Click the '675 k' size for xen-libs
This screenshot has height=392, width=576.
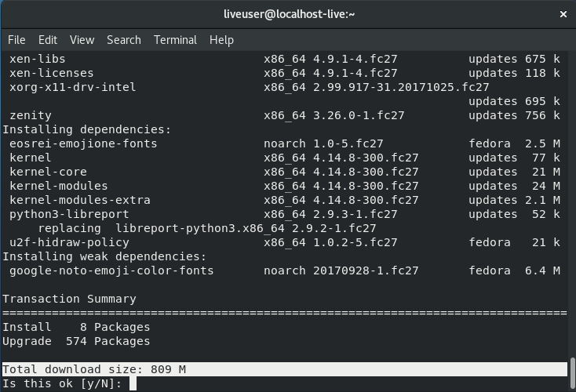click(x=542, y=59)
